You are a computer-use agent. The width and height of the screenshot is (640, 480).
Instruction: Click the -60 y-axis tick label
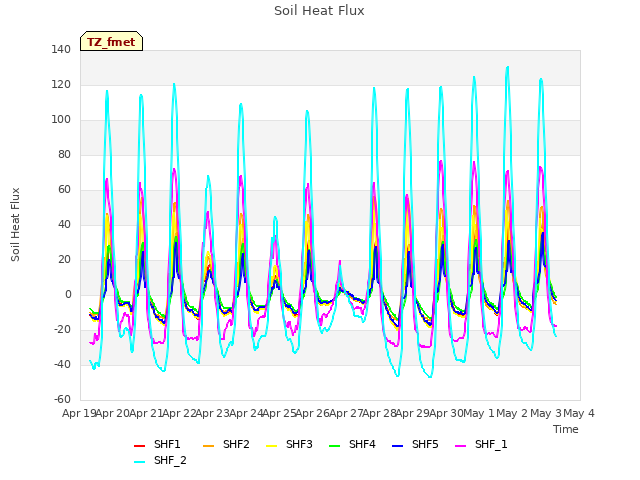tap(62, 400)
